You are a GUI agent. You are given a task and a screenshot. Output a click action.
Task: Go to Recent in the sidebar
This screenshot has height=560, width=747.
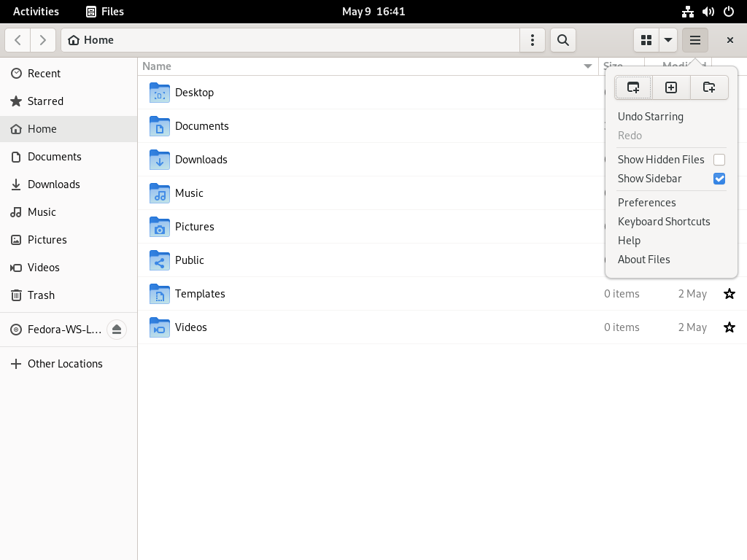click(69, 74)
